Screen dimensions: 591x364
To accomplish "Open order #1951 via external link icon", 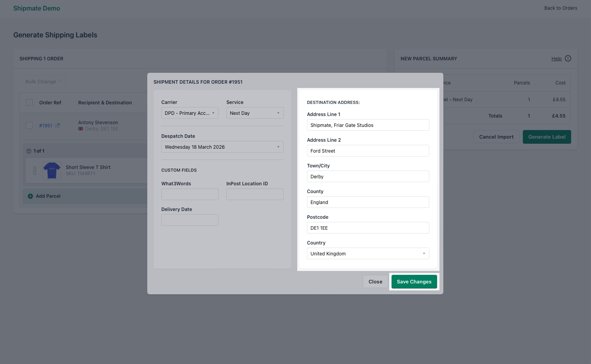I will 57,125.
